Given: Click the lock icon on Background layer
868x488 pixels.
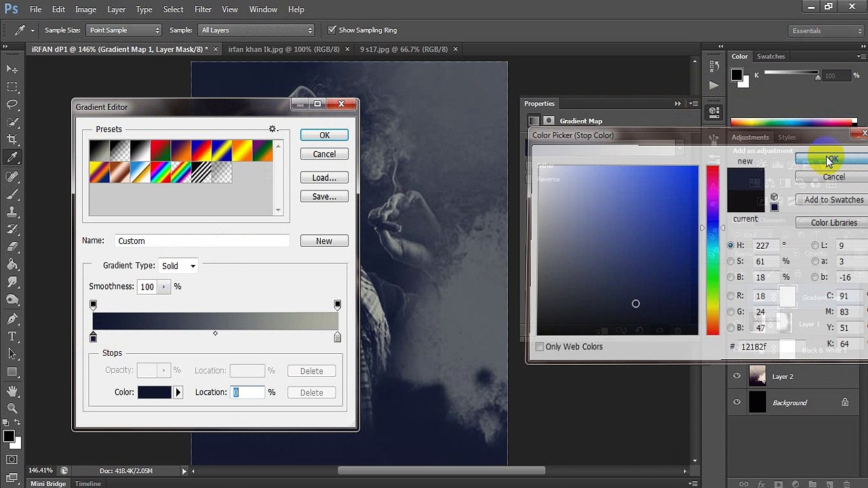Looking at the screenshot, I should pos(845,403).
